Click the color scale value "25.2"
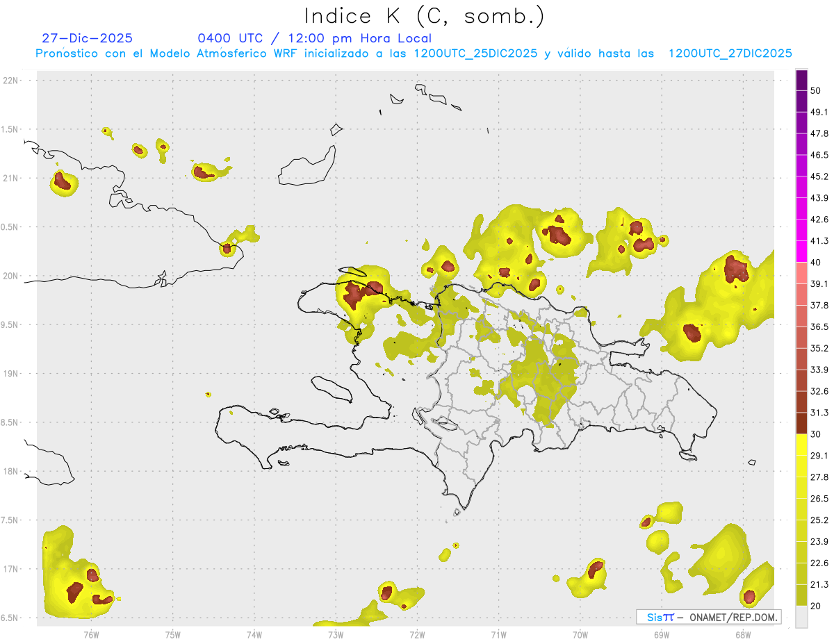Screen dimensions: 834x644 pos(819,520)
